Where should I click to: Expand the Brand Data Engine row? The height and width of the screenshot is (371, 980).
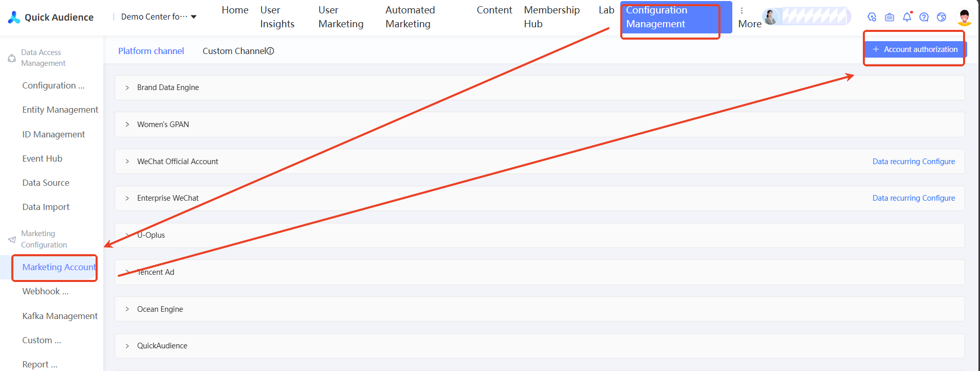pos(127,87)
